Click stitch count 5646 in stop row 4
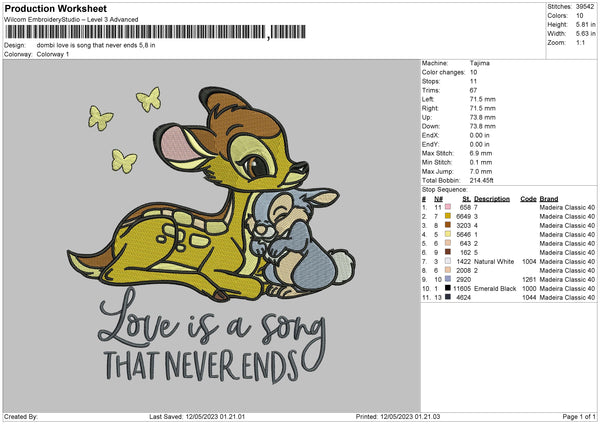Viewport: 600px width, 424px height. [x=463, y=234]
